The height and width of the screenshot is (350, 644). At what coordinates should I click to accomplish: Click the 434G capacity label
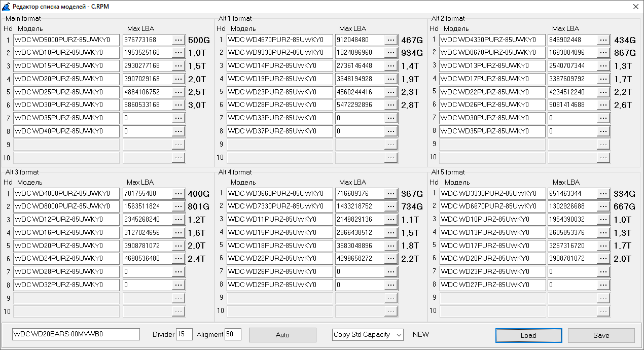[625, 40]
